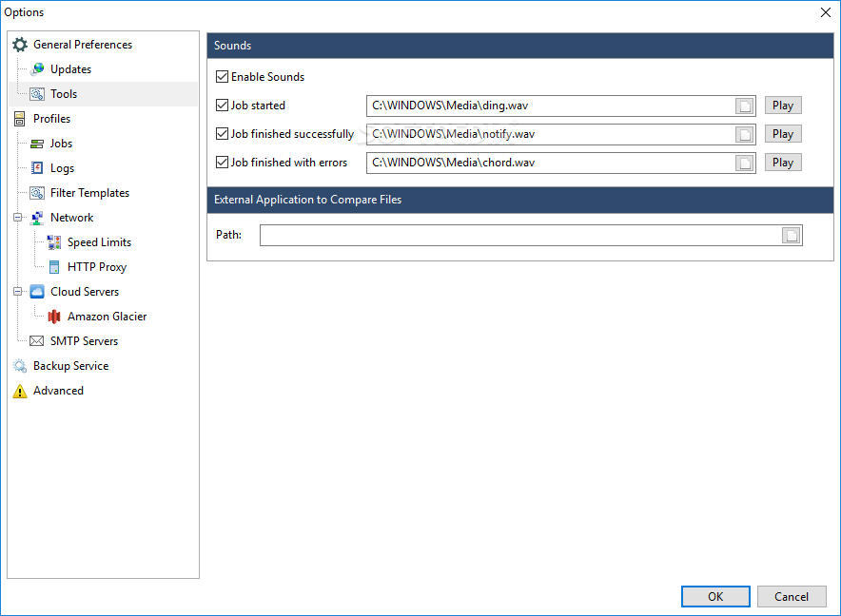Image resolution: width=841 pixels, height=616 pixels.
Task: Browse for the Job started sound file
Action: (x=745, y=106)
